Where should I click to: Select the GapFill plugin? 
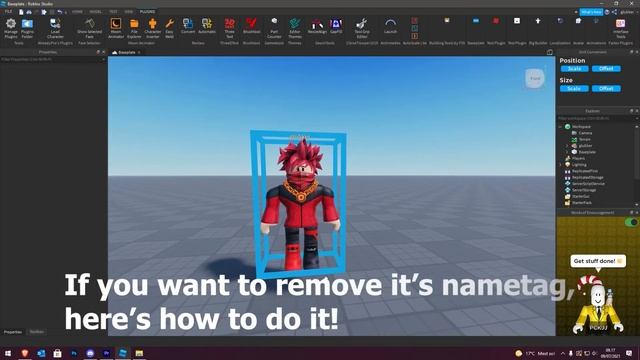tap(336, 26)
